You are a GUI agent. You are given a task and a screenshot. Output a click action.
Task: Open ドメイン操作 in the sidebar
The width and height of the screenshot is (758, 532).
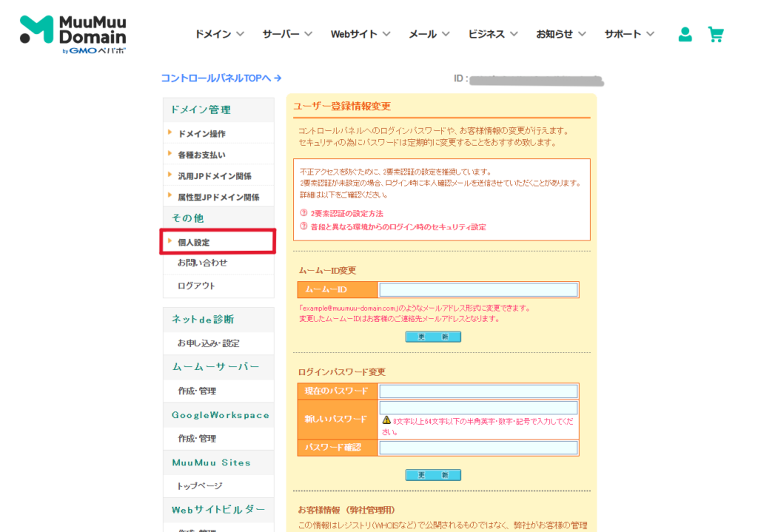coord(201,134)
